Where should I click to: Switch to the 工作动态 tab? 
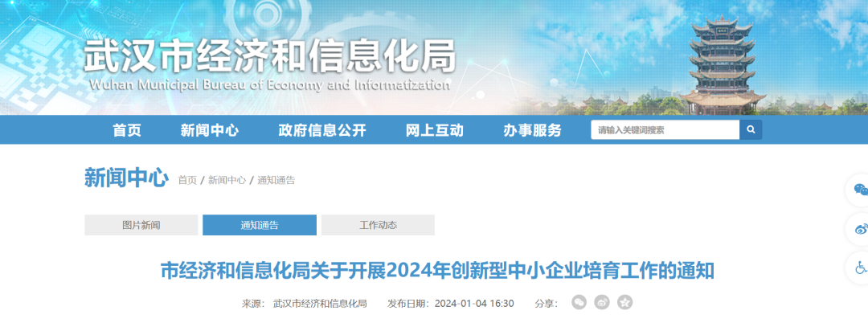coord(378,225)
